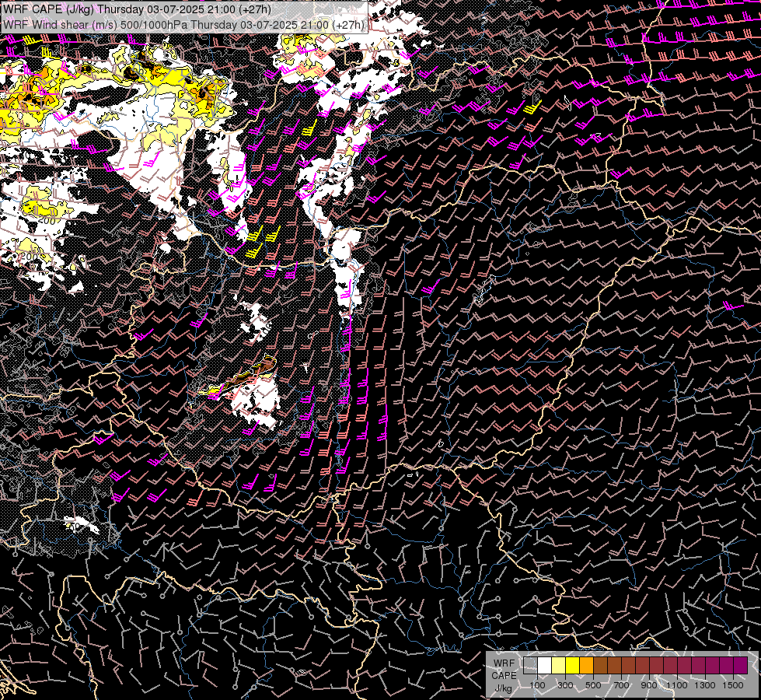The height and width of the screenshot is (700, 761).
Task: Click the legend label '1100'
Action: [x=676, y=685]
